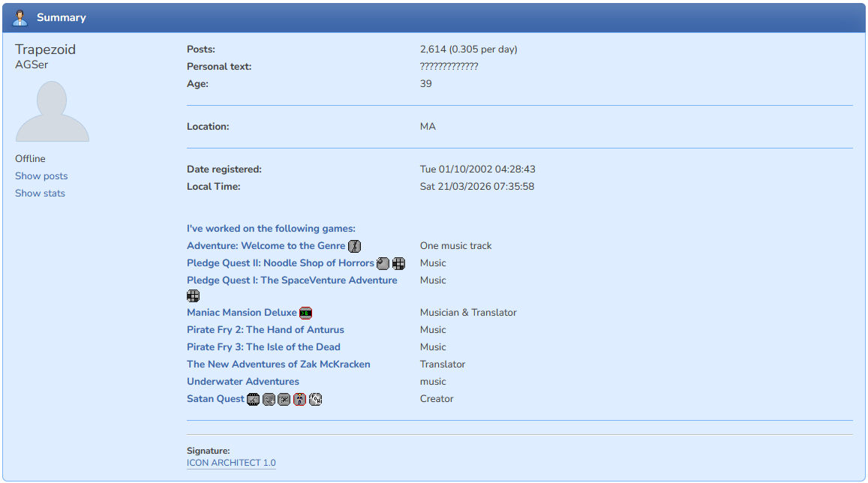
Task: Open Pledge Quest II: Noodle Shop of Horrors
Action: [x=280, y=262]
